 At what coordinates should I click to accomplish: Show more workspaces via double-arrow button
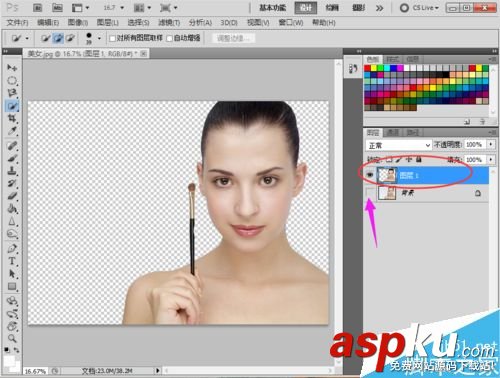click(379, 8)
